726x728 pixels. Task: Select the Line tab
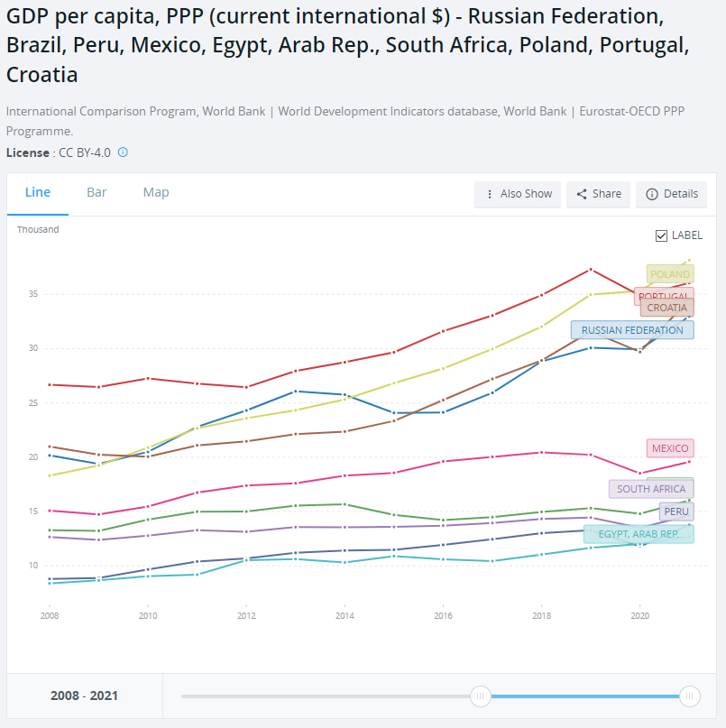[x=38, y=192]
